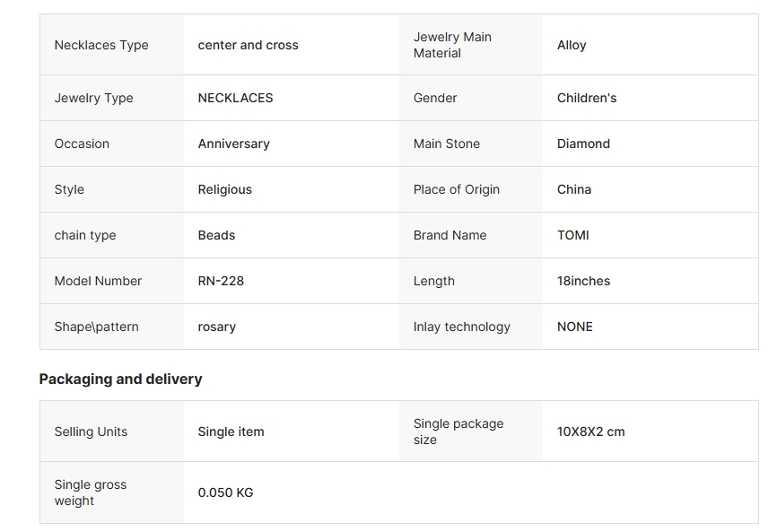Click the model number "RN-228"

221,281
